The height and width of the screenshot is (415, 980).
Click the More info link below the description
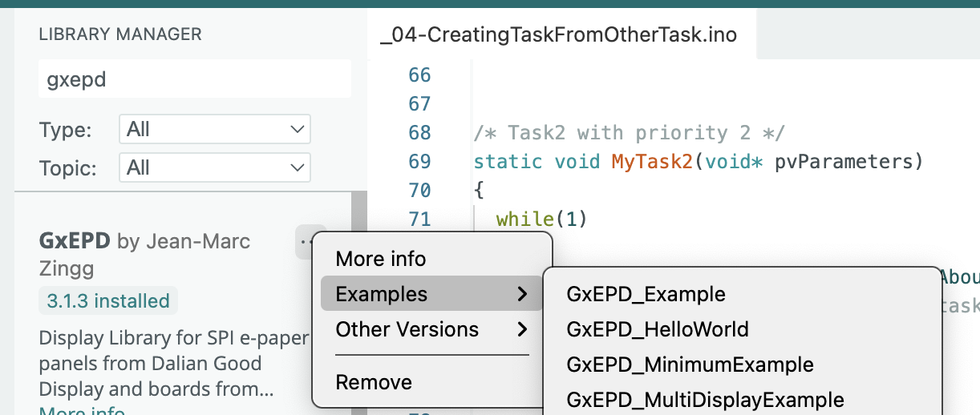tap(82, 410)
